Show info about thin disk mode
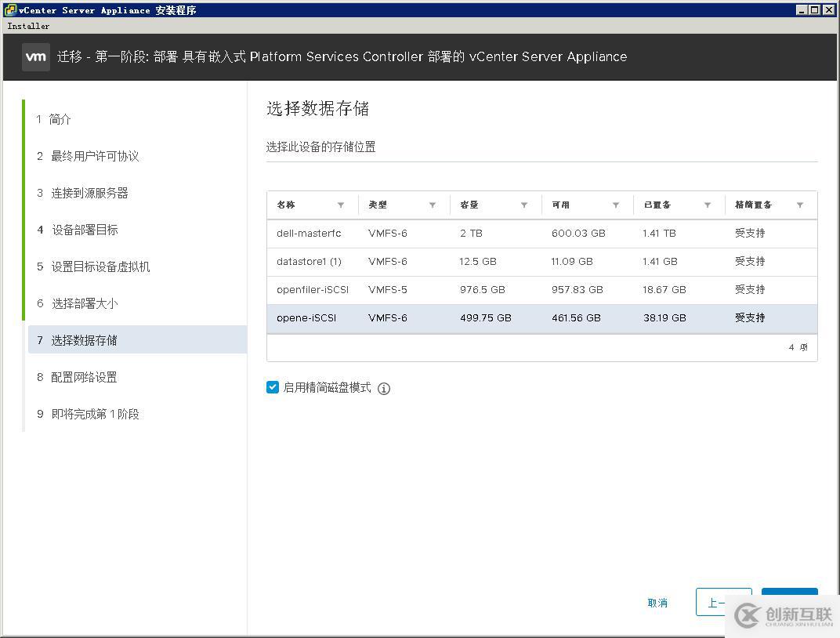The image size is (840, 638). (x=384, y=389)
